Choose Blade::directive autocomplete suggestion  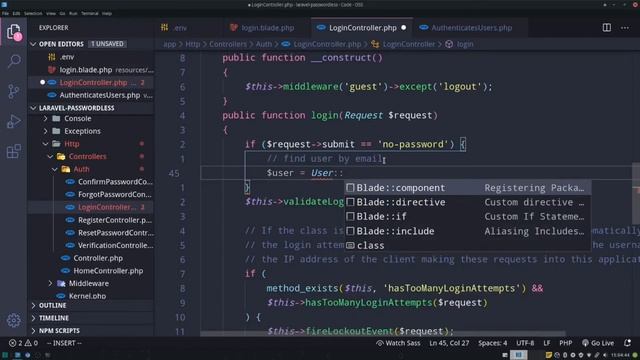click(x=467, y=202)
